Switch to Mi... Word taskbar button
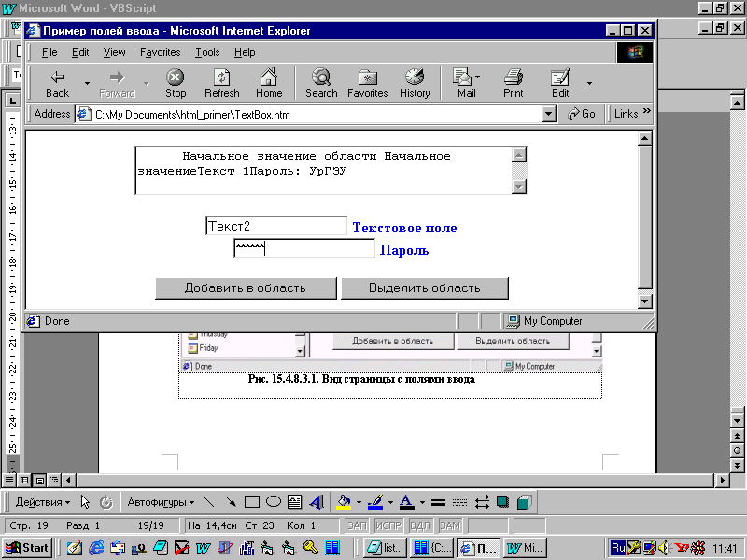This screenshot has height=560, width=747. point(525,548)
